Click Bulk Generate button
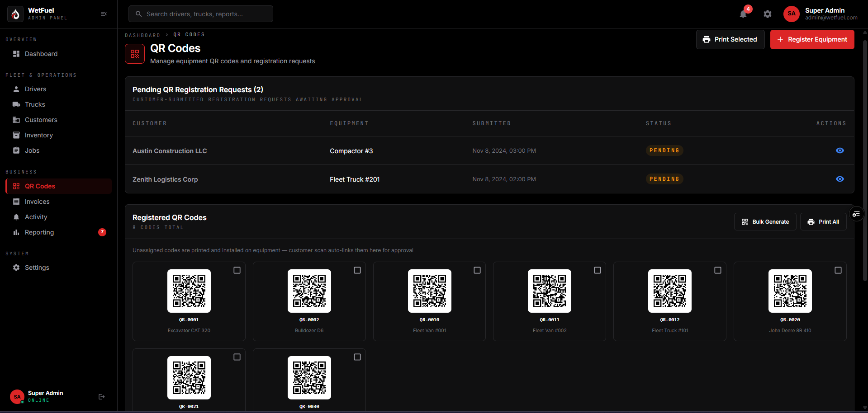Screen dimensions: 868x413 click(x=765, y=222)
